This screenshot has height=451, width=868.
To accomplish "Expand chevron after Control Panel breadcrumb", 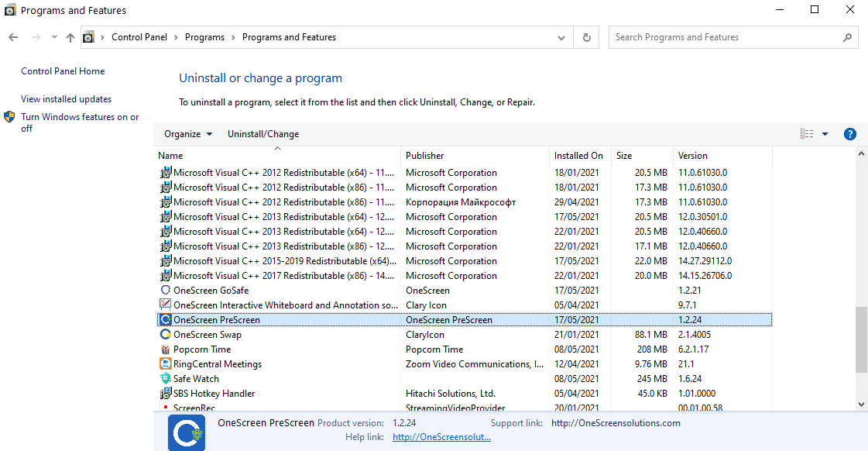I will coord(176,37).
